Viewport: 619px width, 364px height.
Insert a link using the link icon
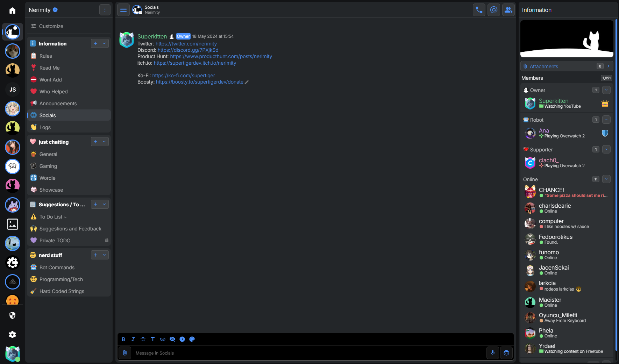[163, 339]
